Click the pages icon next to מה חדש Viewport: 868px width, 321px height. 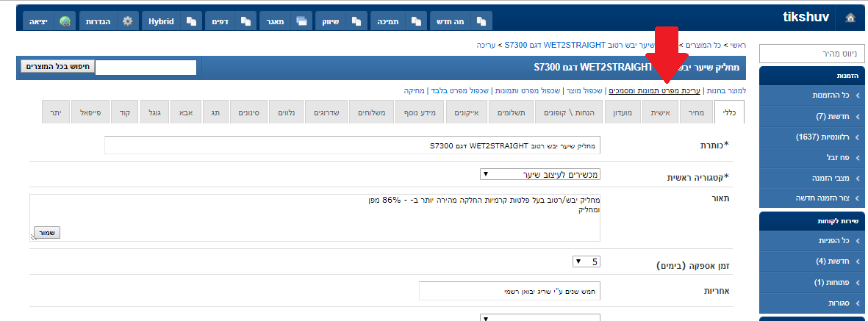[x=481, y=21]
